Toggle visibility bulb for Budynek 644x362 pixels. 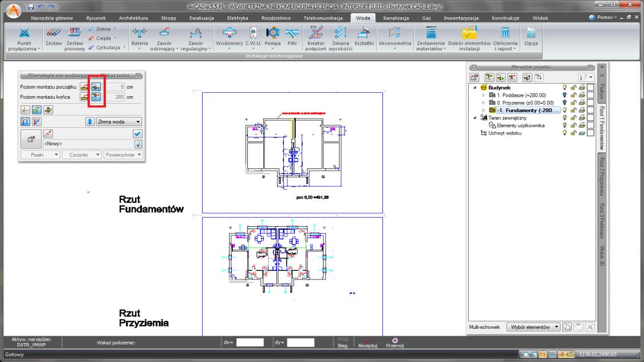[x=565, y=88]
